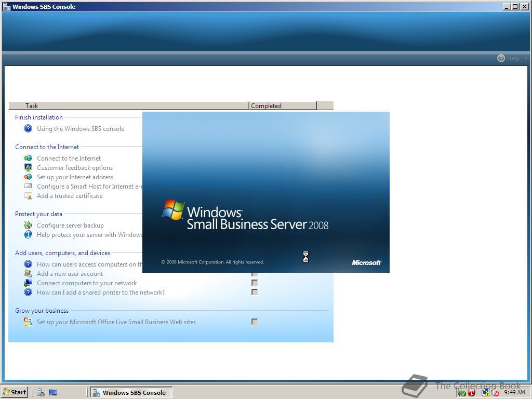Check Completed box for Office Live Web sites

pos(255,322)
